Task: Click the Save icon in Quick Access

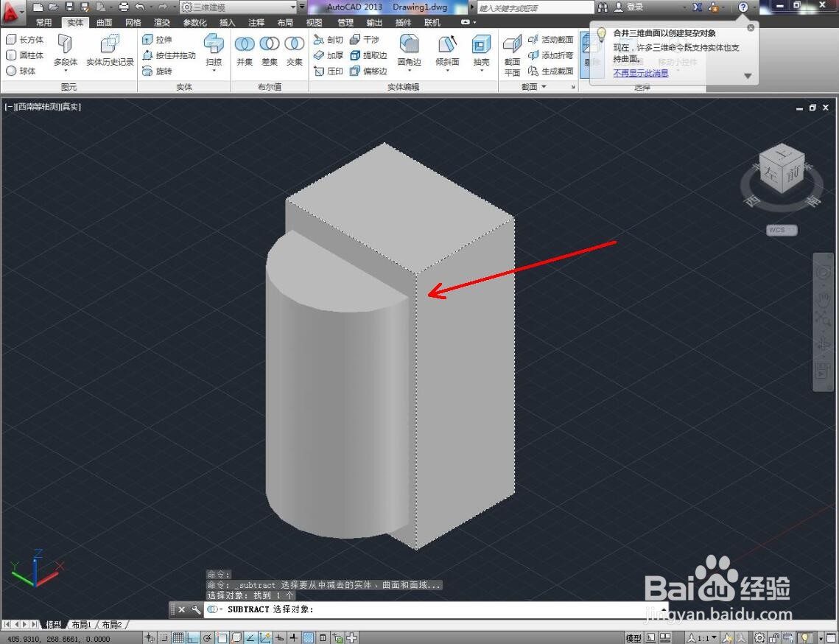Action: point(69,7)
